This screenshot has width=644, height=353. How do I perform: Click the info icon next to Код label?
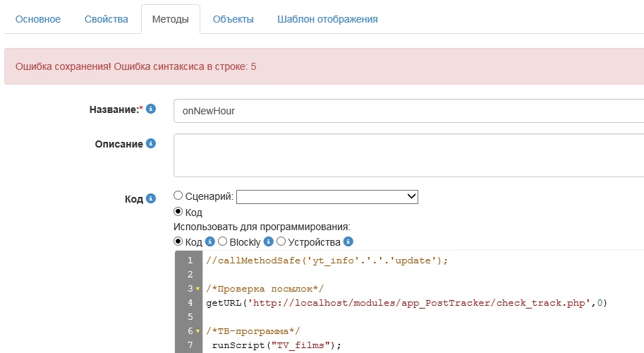point(151,199)
